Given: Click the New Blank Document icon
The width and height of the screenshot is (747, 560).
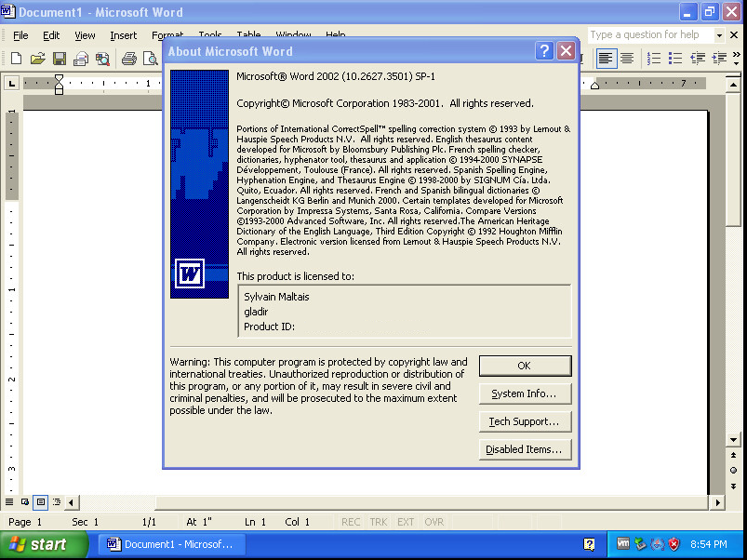Looking at the screenshot, I should click(x=16, y=59).
